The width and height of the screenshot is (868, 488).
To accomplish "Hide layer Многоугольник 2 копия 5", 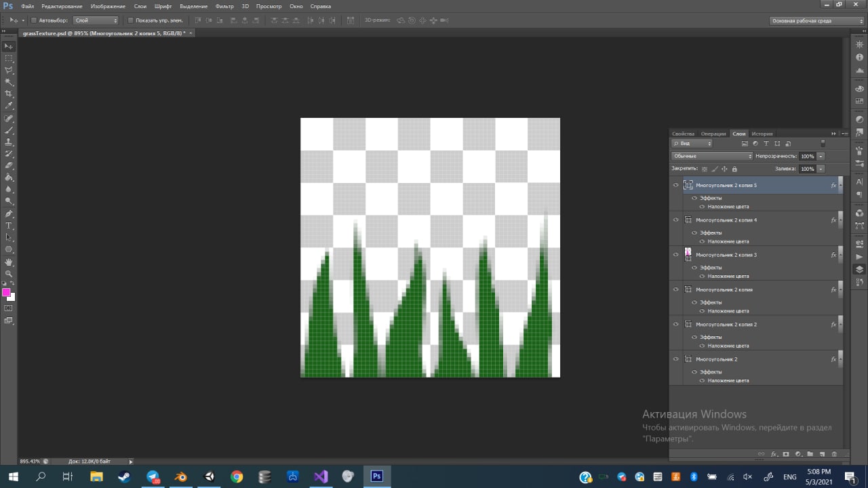I will [x=675, y=185].
